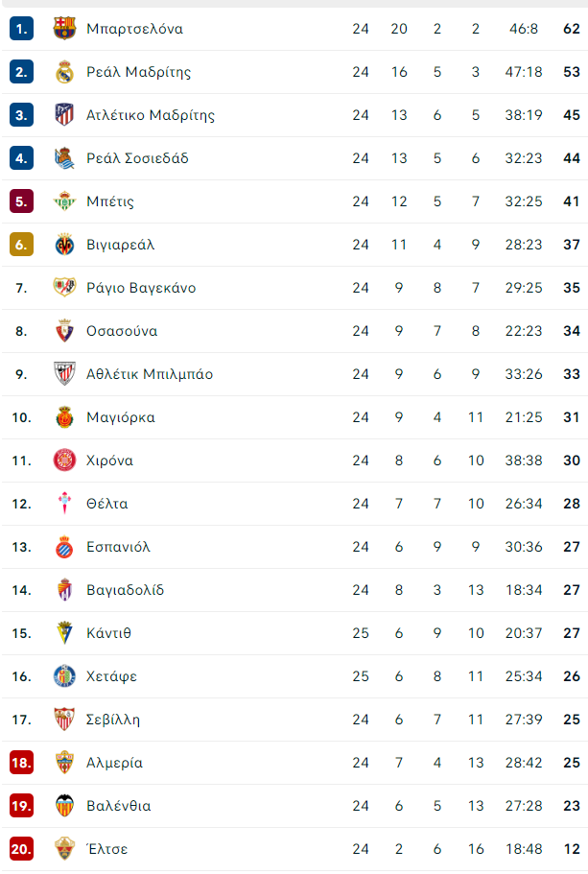Select the Χιρόνα team name
Viewport: 588px width, 874px height.
coord(109,461)
